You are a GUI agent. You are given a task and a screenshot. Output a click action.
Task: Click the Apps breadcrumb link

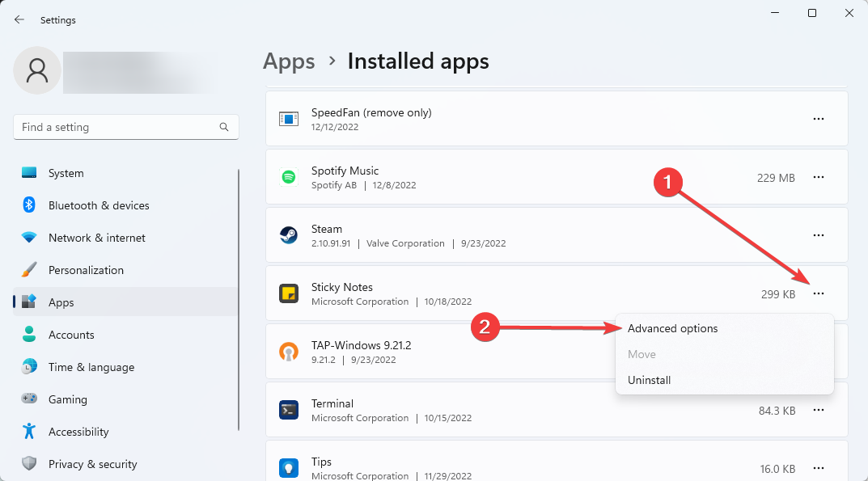tap(289, 61)
